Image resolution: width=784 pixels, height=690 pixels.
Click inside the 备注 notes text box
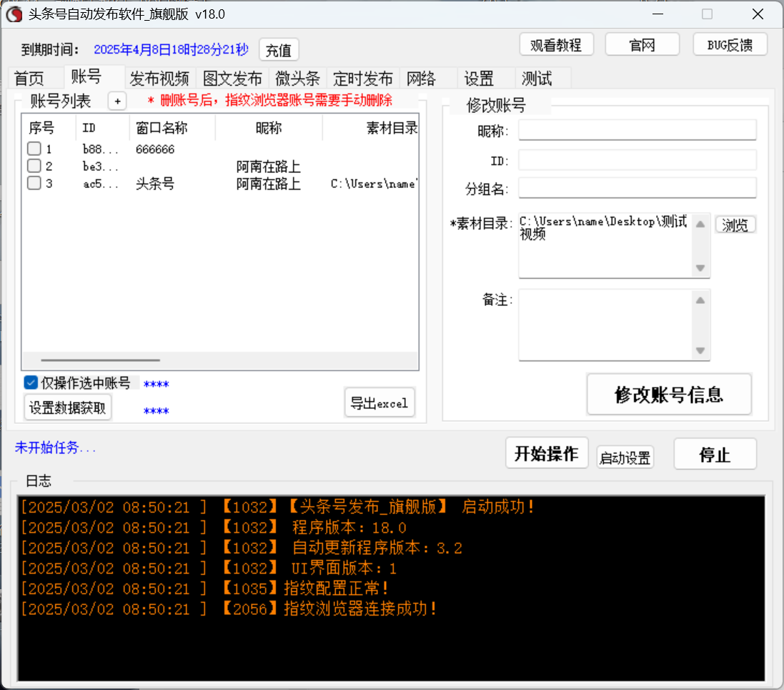coord(605,325)
